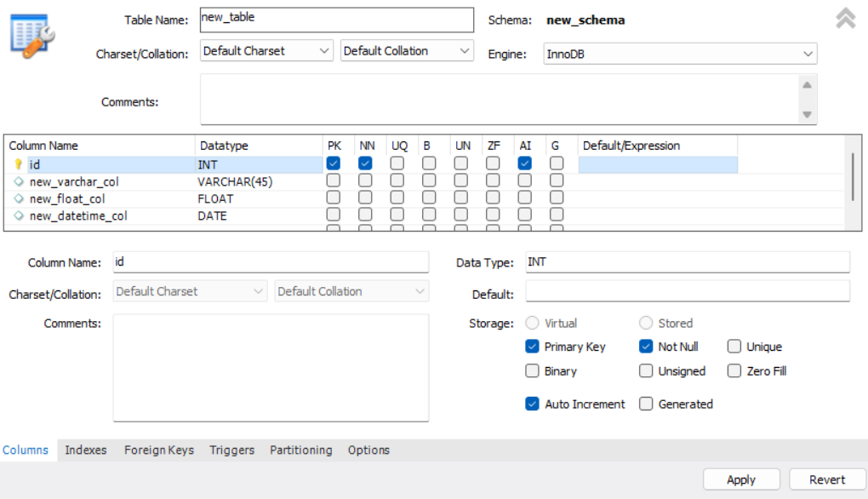
Task: Check UN checkbox for new_float_col
Action: tap(461, 198)
